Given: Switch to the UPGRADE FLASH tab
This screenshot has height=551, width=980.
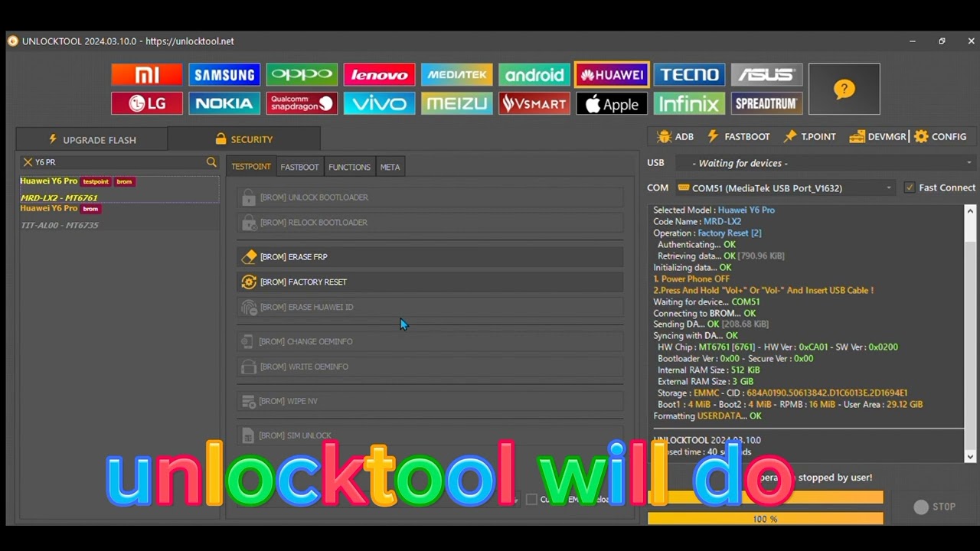Looking at the screenshot, I should [92, 139].
